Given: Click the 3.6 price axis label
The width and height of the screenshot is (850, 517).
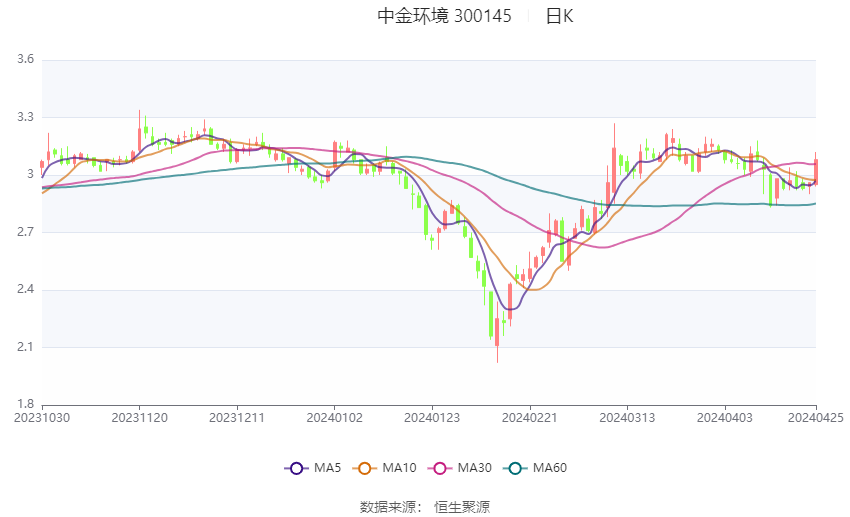Looking at the screenshot, I should pyautogui.click(x=25, y=59).
